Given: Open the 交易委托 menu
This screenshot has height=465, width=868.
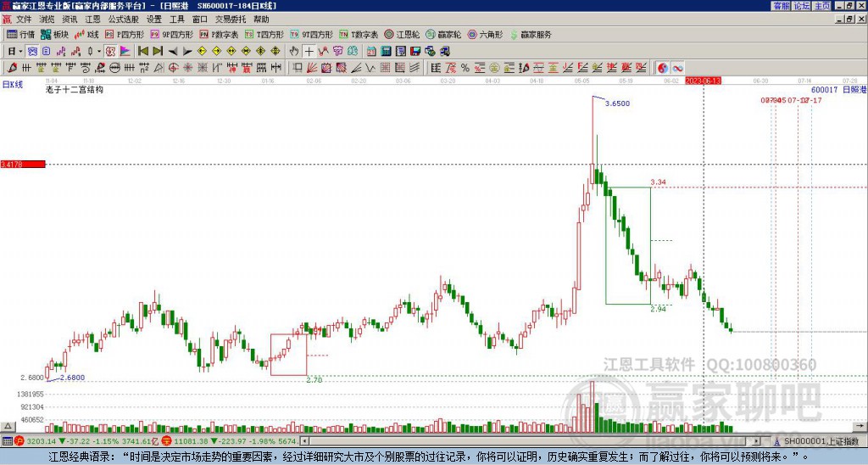Looking at the screenshot, I should coord(231,20).
